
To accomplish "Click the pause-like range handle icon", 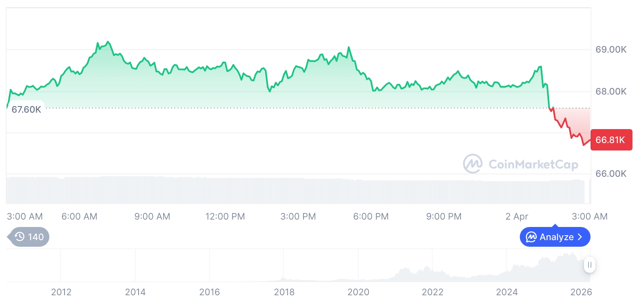I will click(x=590, y=265).
